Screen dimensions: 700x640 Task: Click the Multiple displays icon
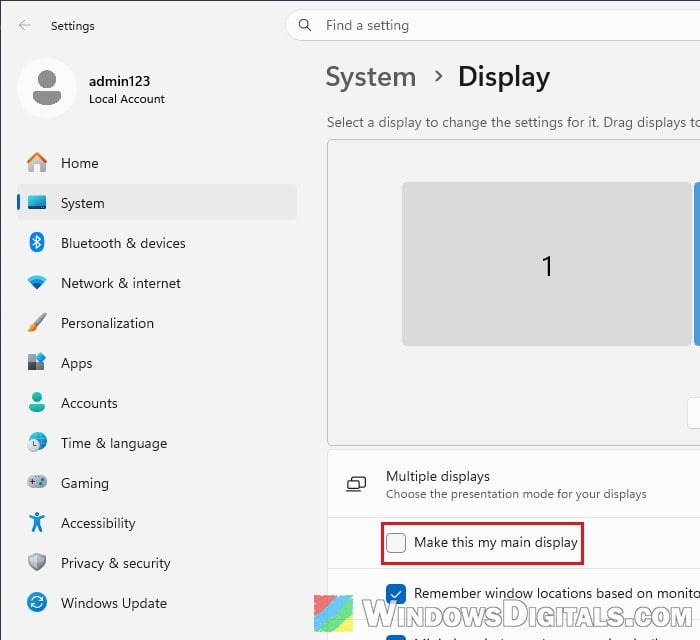coord(356,484)
